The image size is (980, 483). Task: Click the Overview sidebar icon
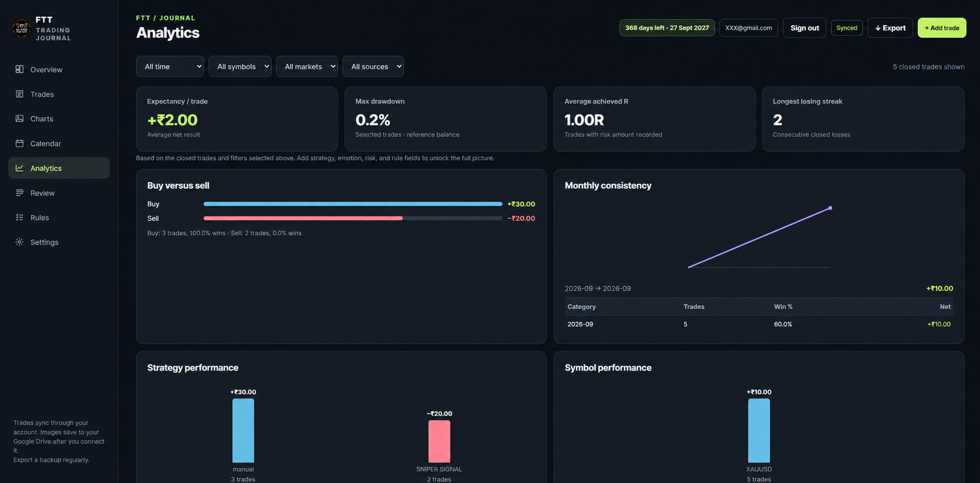click(19, 69)
